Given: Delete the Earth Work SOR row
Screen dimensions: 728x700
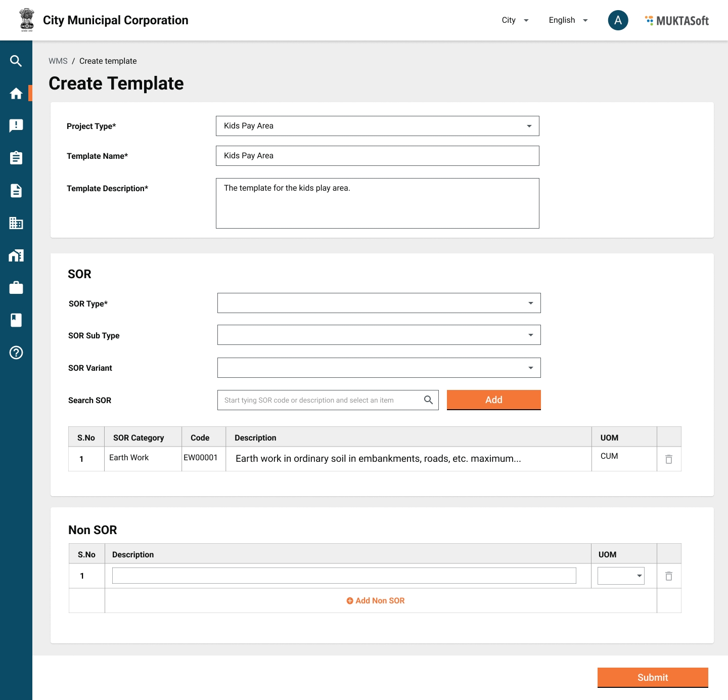Looking at the screenshot, I should 668,459.
